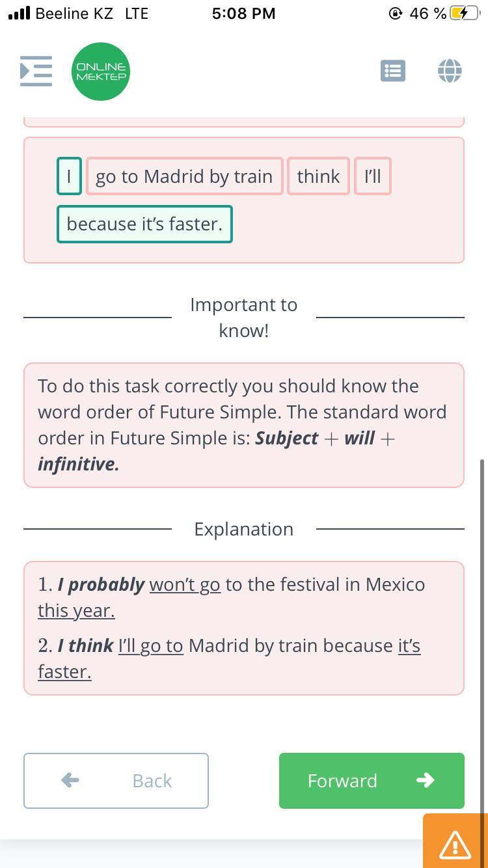Click the Back button
The image size is (488, 868).
[x=116, y=781]
